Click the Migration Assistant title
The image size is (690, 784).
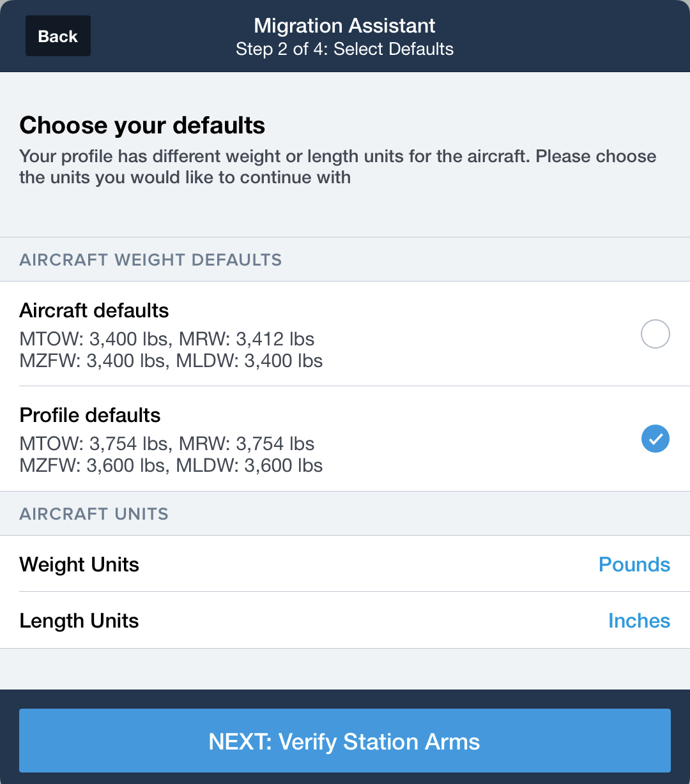[344, 26]
